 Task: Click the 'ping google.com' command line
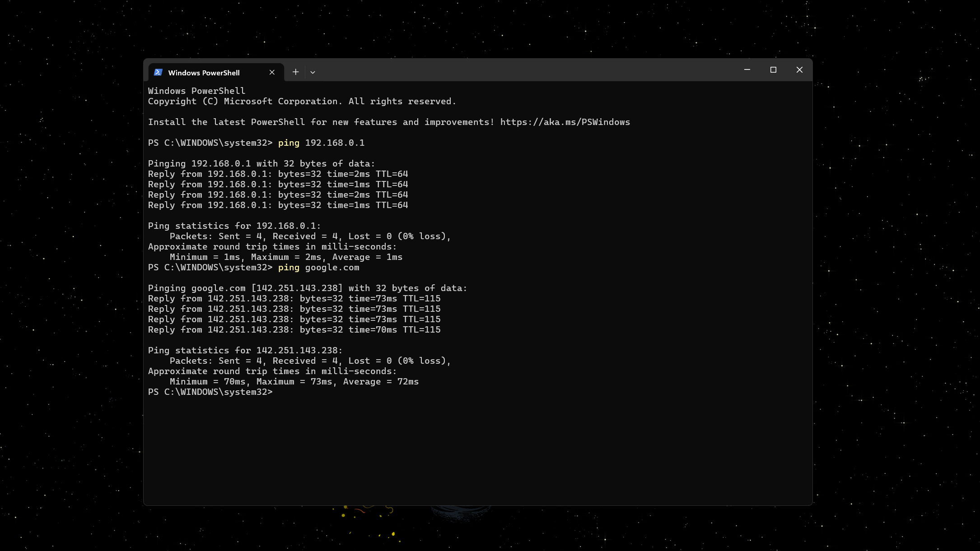tap(254, 267)
